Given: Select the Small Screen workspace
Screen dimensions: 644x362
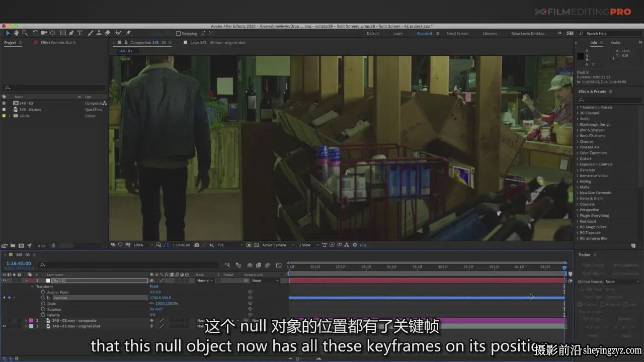Looking at the screenshot, I should coord(457,34).
